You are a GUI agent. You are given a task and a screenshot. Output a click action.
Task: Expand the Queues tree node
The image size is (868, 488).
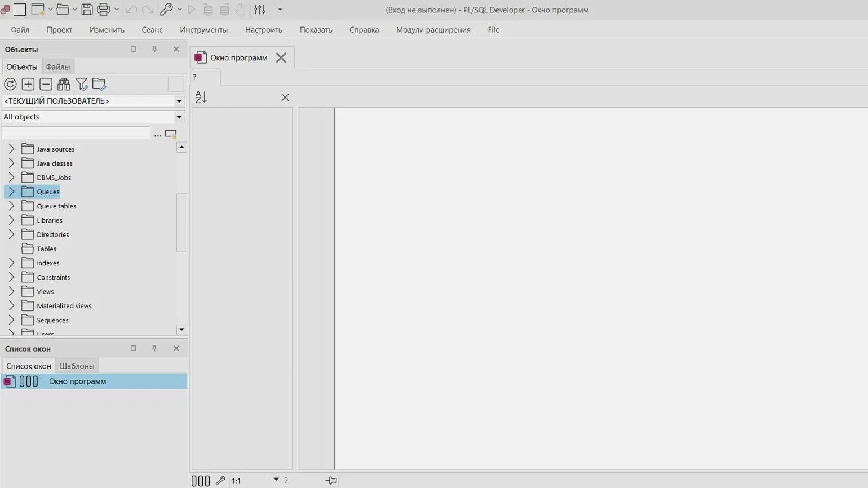pyautogui.click(x=11, y=192)
